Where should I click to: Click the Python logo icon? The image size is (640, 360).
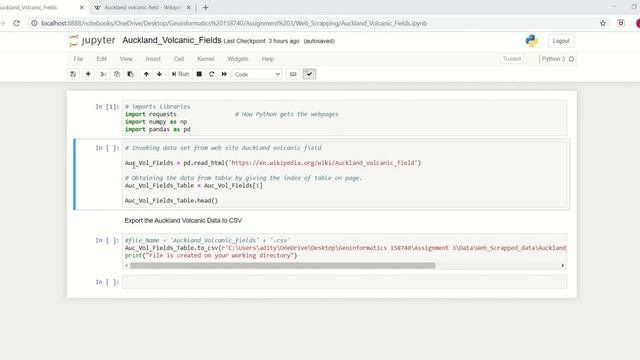coord(531,41)
